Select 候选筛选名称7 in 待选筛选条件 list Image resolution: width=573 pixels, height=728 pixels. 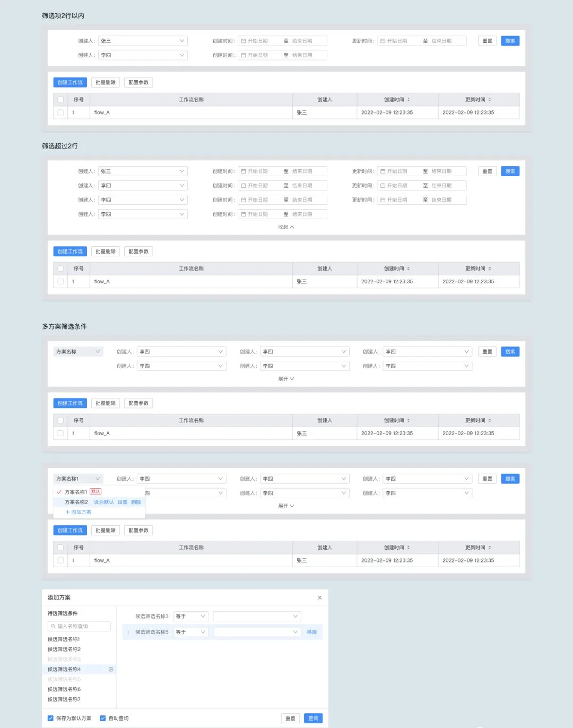pyautogui.click(x=64, y=699)
